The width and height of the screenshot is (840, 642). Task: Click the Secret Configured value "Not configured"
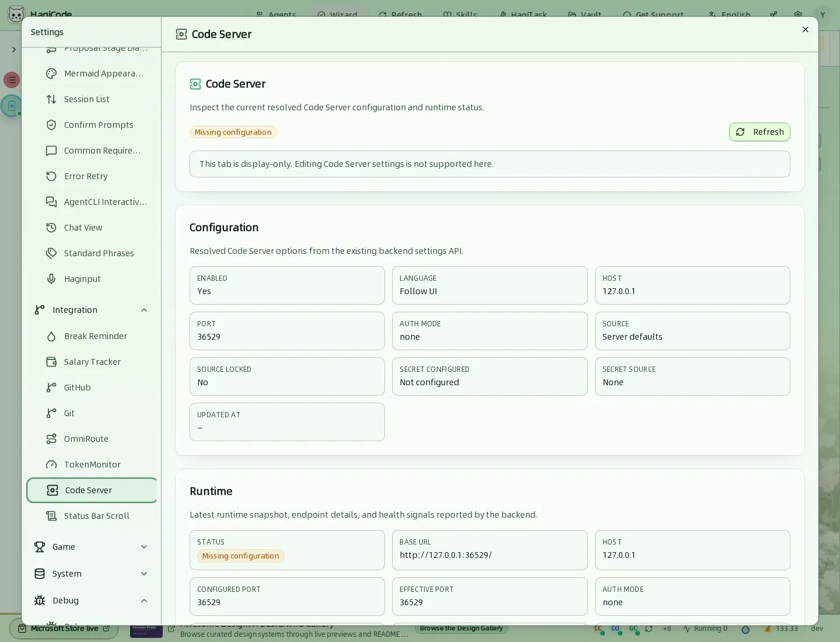click(x=429, y=382)
